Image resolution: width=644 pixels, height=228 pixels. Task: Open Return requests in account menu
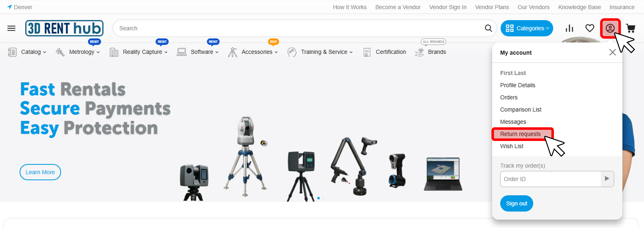point(520,134)
